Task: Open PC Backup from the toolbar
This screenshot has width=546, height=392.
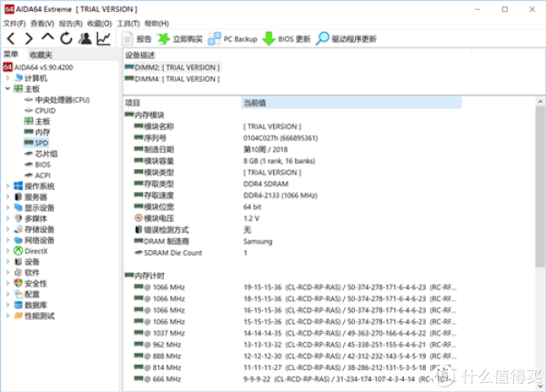Action: [232, 38]
